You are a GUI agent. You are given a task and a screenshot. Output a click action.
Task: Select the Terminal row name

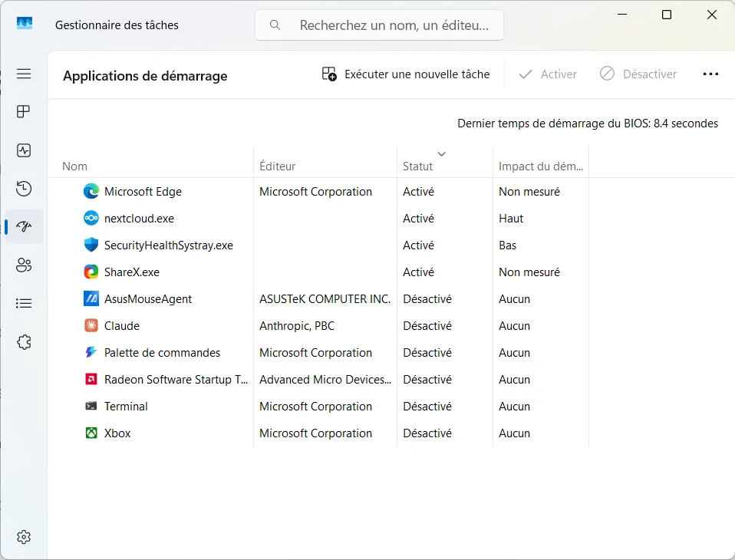click(126, 407)
